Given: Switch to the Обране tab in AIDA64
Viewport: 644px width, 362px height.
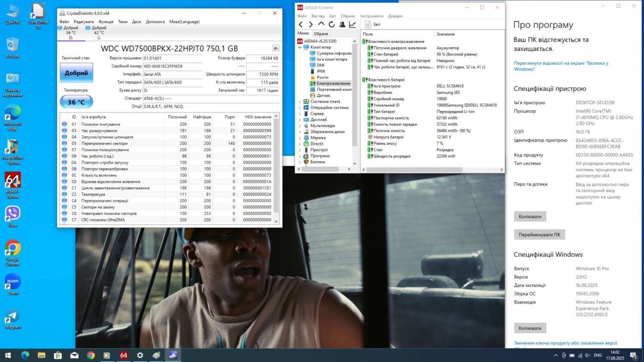Looking at the screenshot, I should [321, 33].
